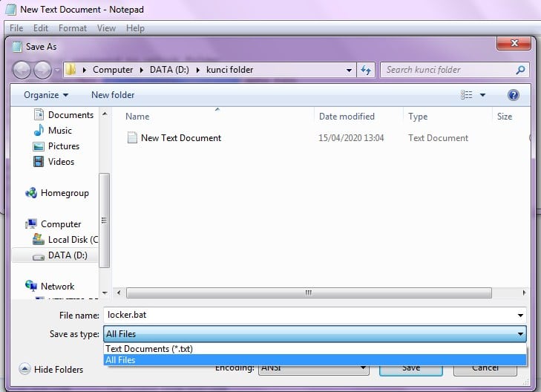The width and height of the screenshot is (541, 392).
Task: Click the navigation pane scroll up arrow
Action: pos(105,114)
